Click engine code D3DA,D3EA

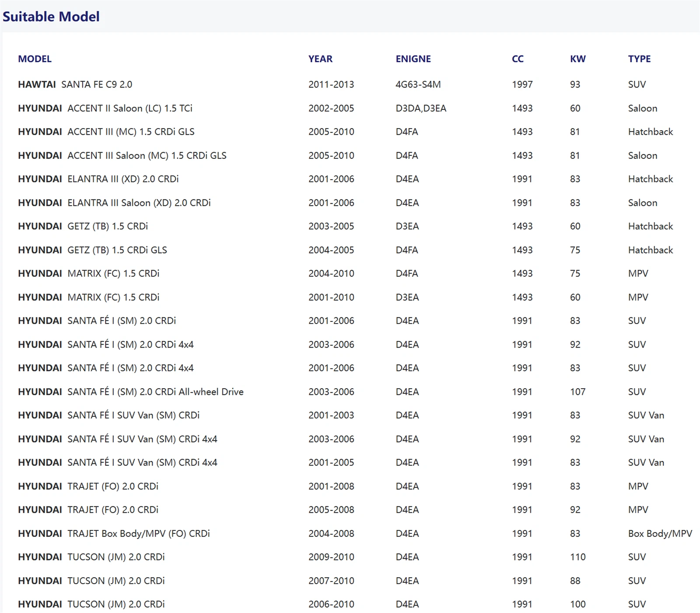click(421, 108)
